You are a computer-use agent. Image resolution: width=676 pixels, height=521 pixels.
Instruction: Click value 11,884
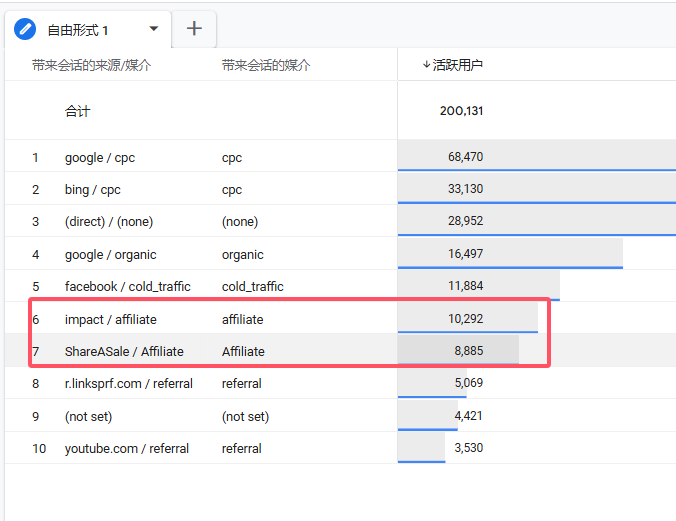(465, 286)
